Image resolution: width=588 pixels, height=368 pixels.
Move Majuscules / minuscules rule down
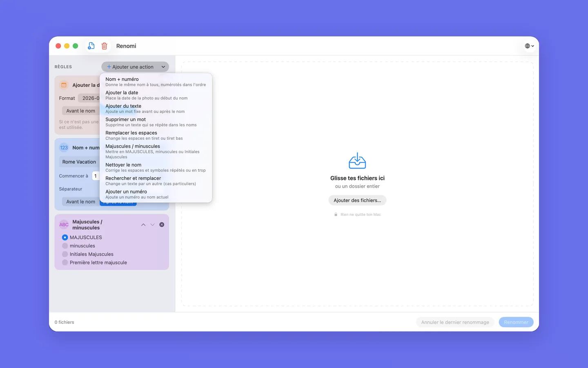pyautogui.click(x=152, y=224)
